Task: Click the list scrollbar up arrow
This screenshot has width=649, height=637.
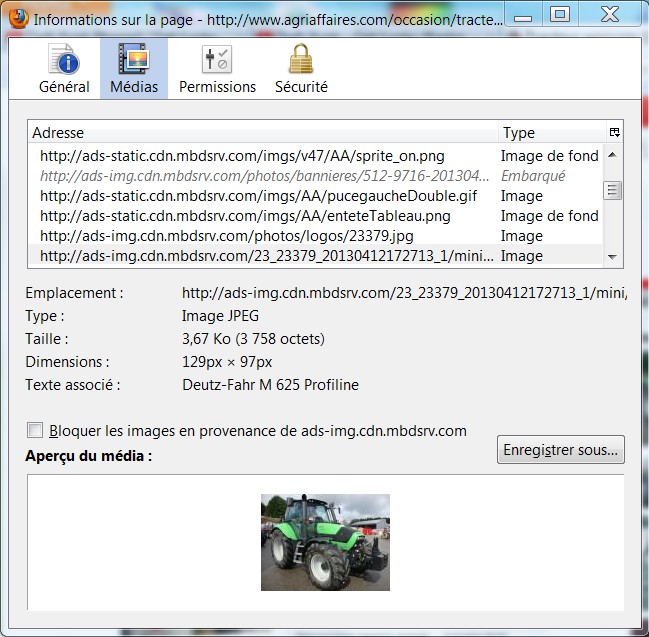Action: click(x=613, y=155)
